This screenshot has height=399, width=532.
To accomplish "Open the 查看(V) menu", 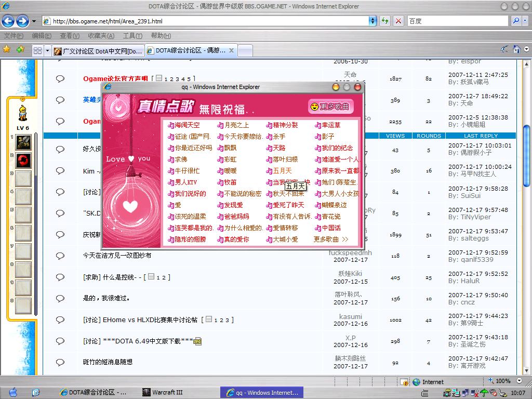I will click(x=70, y=36).
